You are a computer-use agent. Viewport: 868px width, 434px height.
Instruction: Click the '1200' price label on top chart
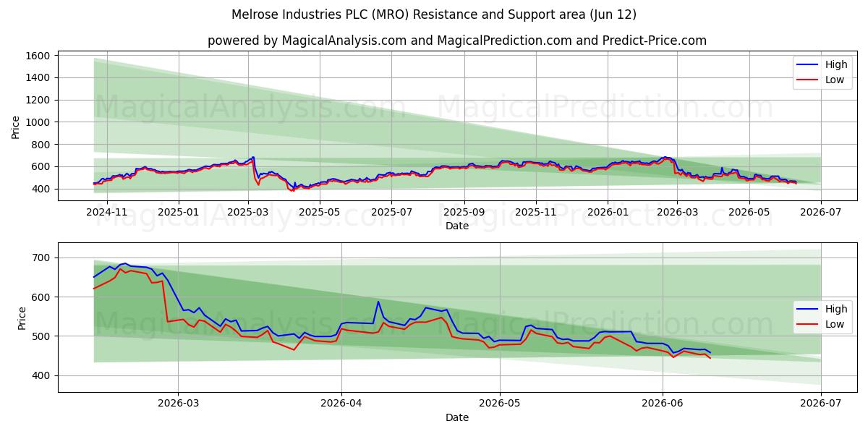[37, 100]
